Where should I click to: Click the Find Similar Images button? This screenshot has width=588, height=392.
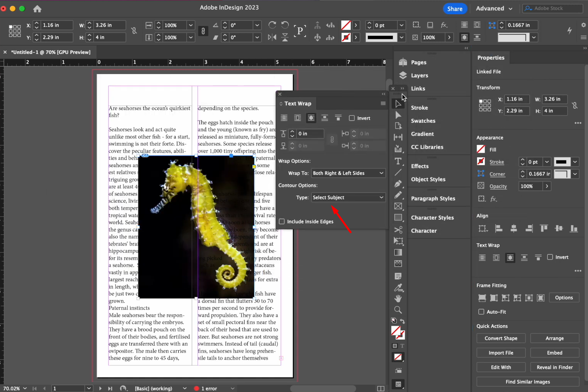(x=527, y=382)
